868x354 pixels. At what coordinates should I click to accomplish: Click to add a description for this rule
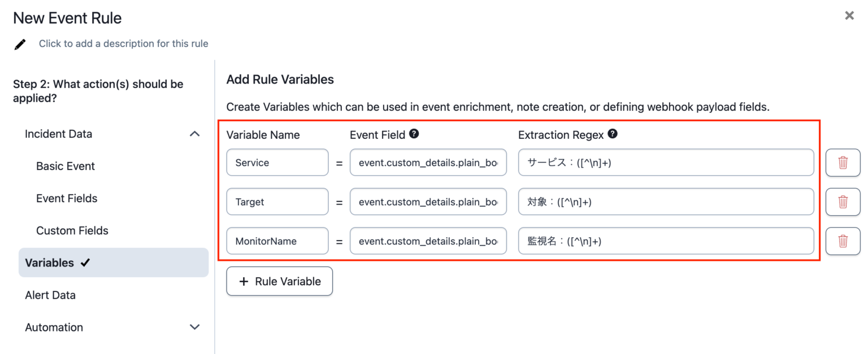click(123, 43)
